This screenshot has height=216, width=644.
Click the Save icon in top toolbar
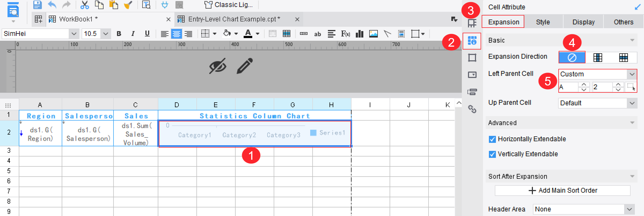37,5
